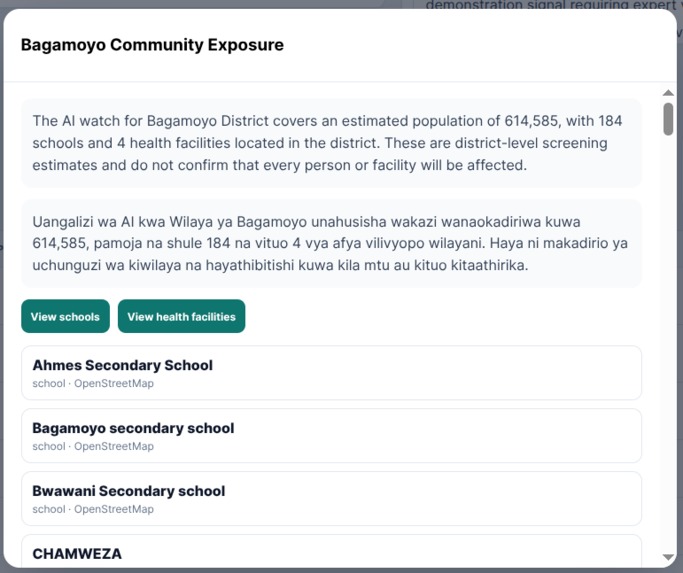The width and height of the screenshot is (683, 573).
Task: Open the Bwawani Secondary school entry
Action: tap(331, 498)
